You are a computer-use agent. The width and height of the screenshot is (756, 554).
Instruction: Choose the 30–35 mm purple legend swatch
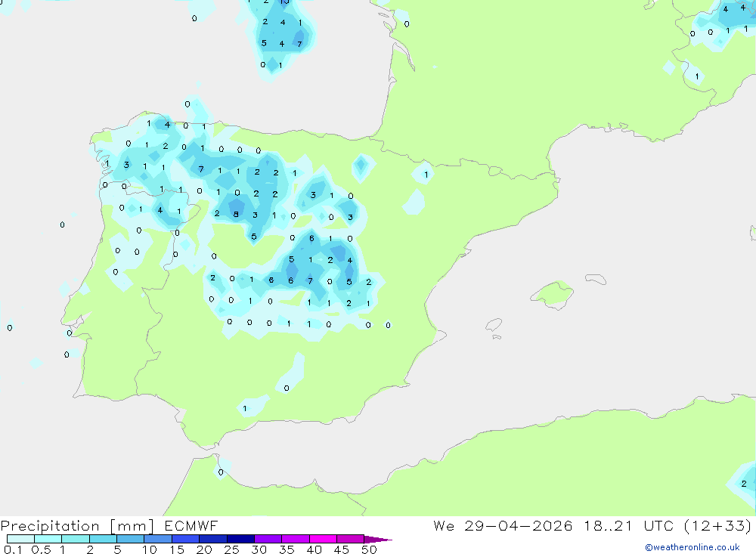coord(268,539)
